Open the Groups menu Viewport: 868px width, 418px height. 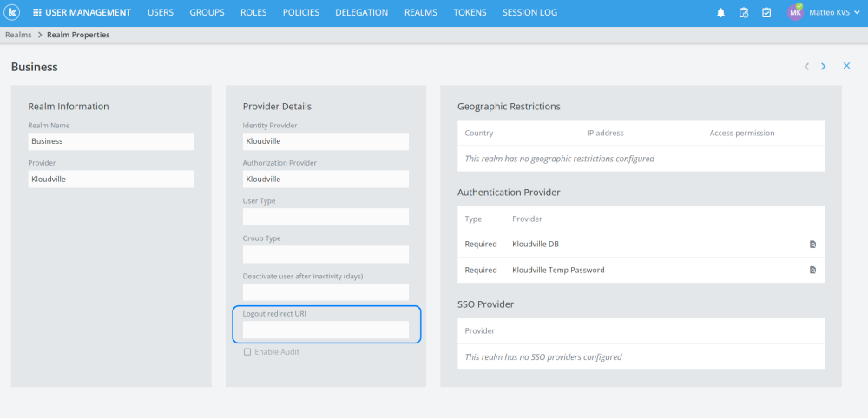(x=207, y=13)
